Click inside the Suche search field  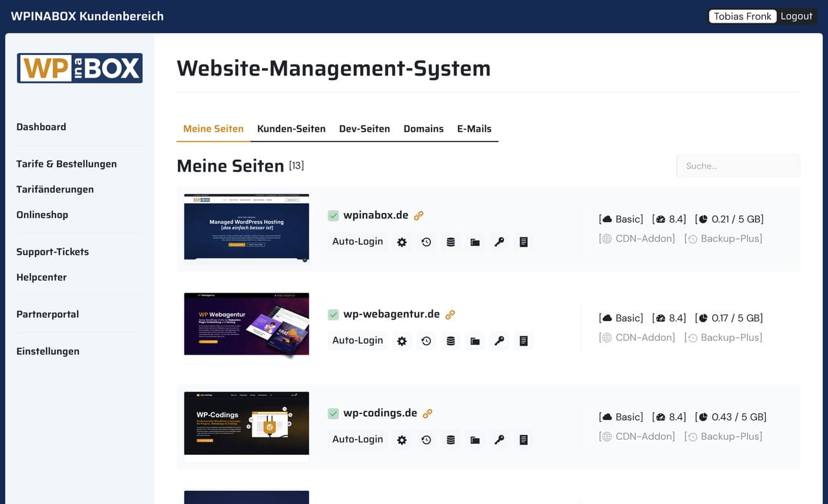tap(737, 166)
